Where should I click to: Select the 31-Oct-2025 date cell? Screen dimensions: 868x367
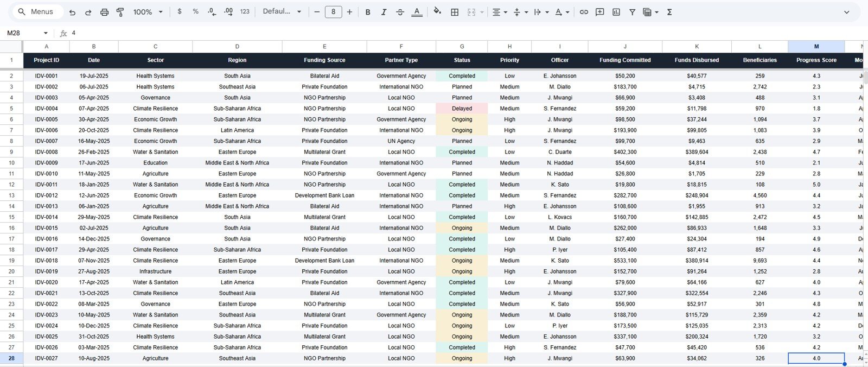(94, 337)
